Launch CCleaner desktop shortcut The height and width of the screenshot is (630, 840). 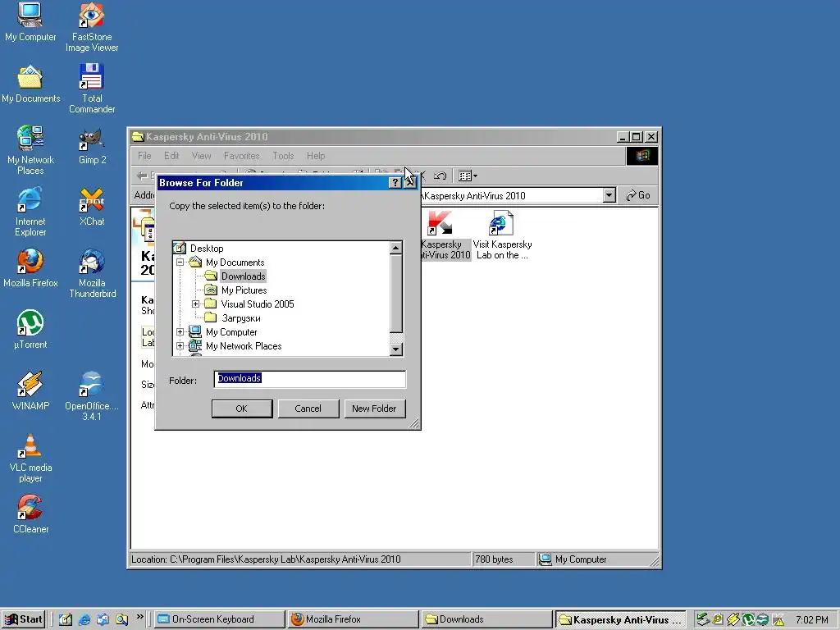(x=30, y=514)
